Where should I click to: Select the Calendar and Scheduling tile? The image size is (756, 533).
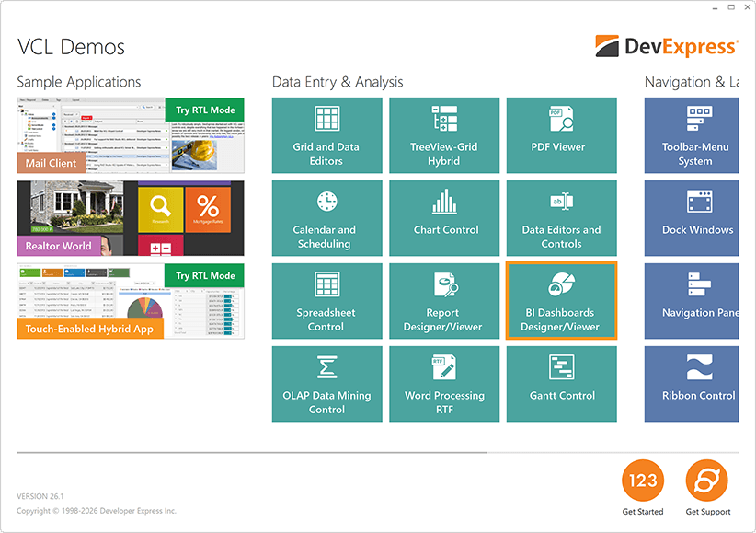coord(326,218)
